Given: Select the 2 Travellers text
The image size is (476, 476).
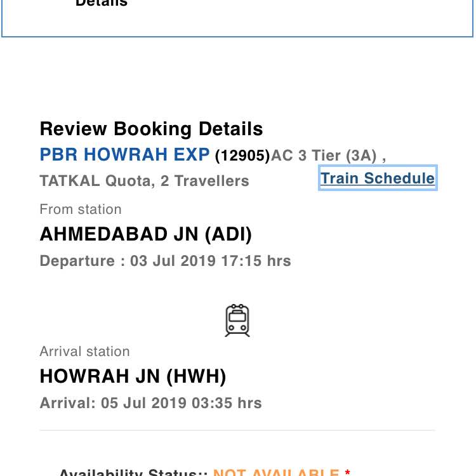Looking at the screenshot, I should tap(205, 181).
